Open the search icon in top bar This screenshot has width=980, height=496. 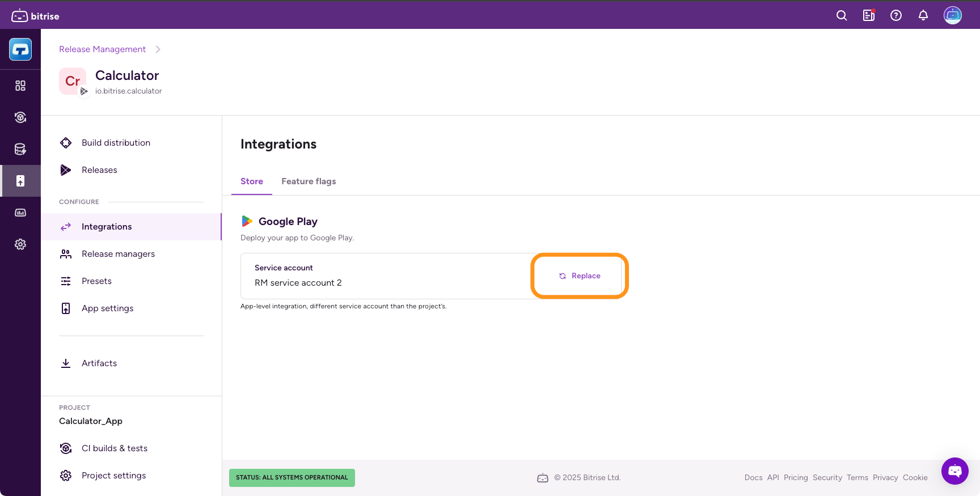point(842,16)
